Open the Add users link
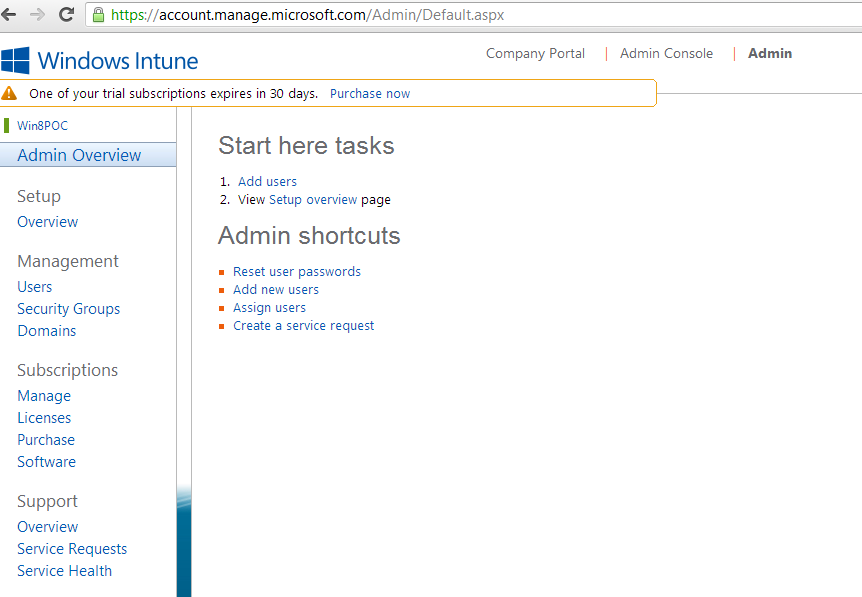 point(267,181)
